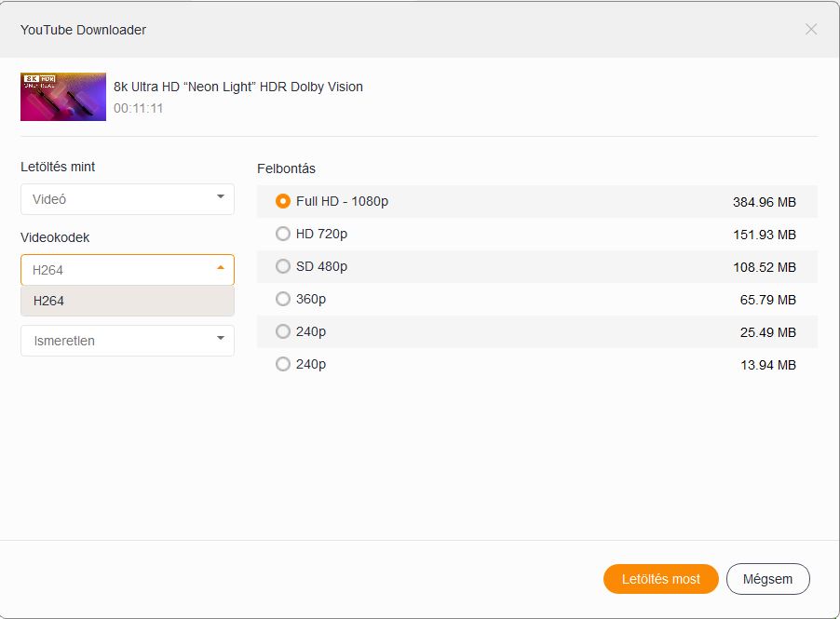Expand the Ismeretlen dropdown
The width and height of the screenshot is (840, 619).
pos(128,341)
